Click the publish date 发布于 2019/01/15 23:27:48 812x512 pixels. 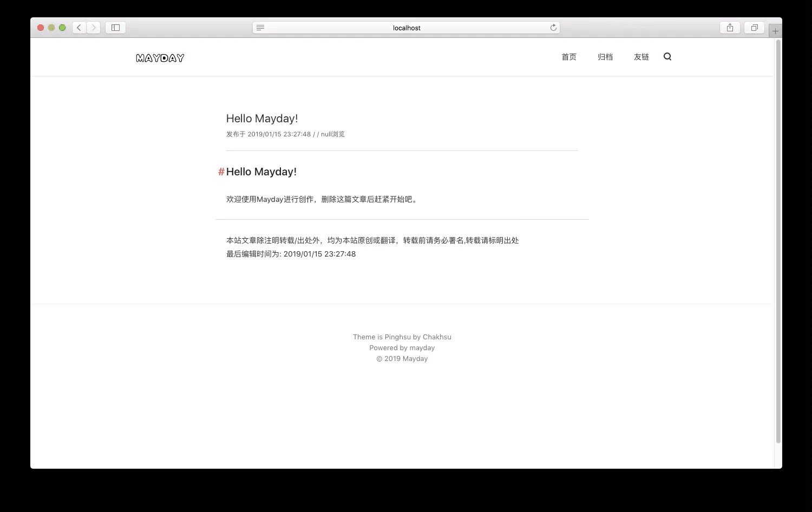coord(269,134)
